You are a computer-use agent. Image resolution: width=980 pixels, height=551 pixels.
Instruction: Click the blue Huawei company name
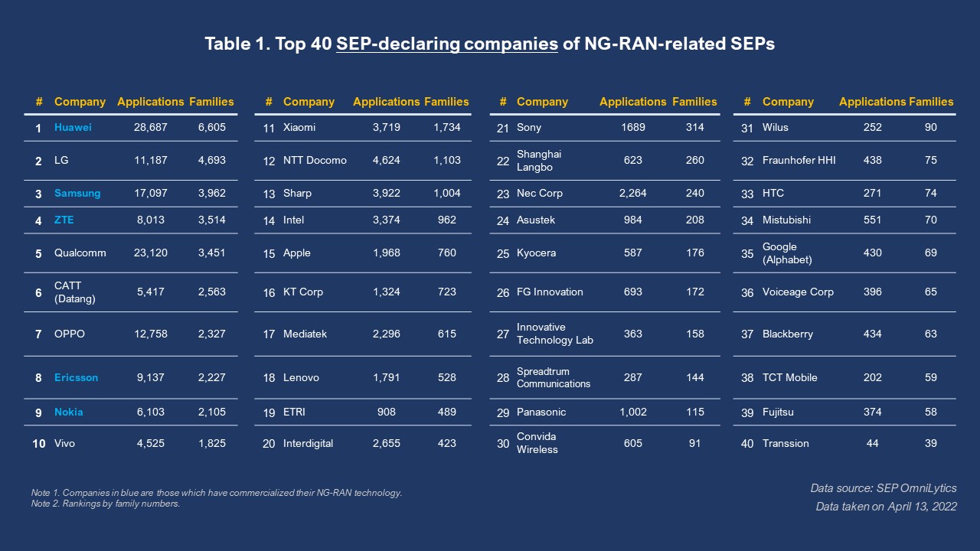coord(73,128)
